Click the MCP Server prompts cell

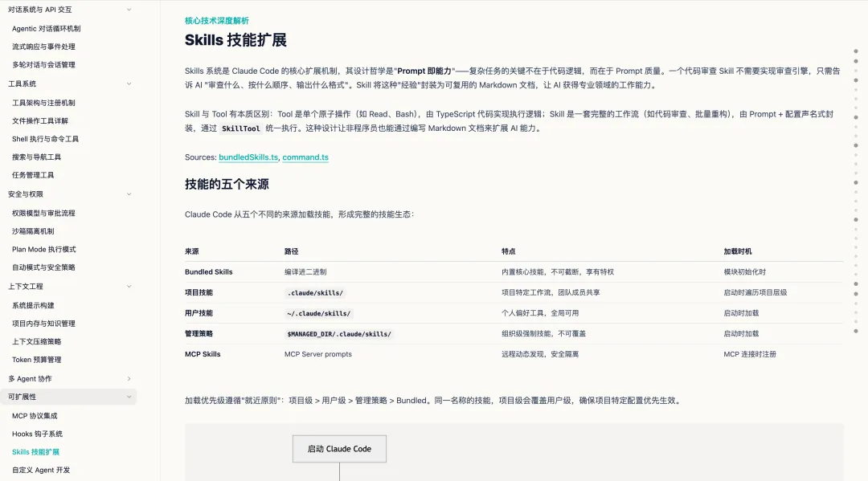[x=318, y=354]
